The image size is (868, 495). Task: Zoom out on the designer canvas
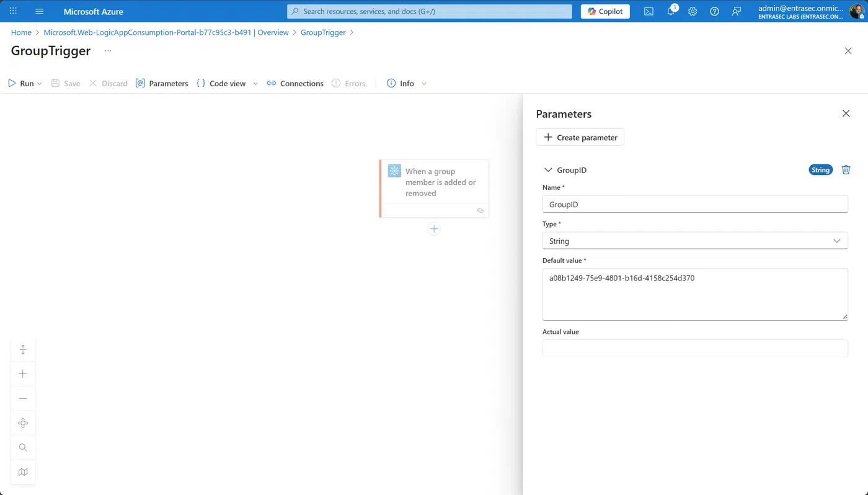click(23, 398)
